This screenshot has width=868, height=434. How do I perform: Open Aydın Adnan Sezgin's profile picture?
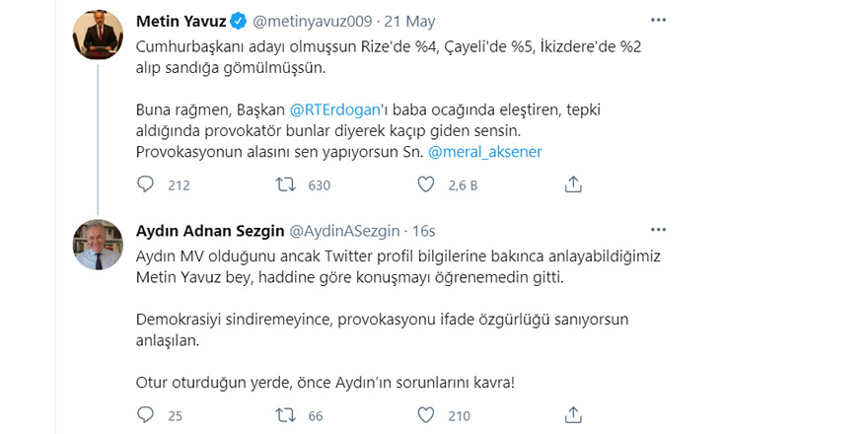[98, 244]
